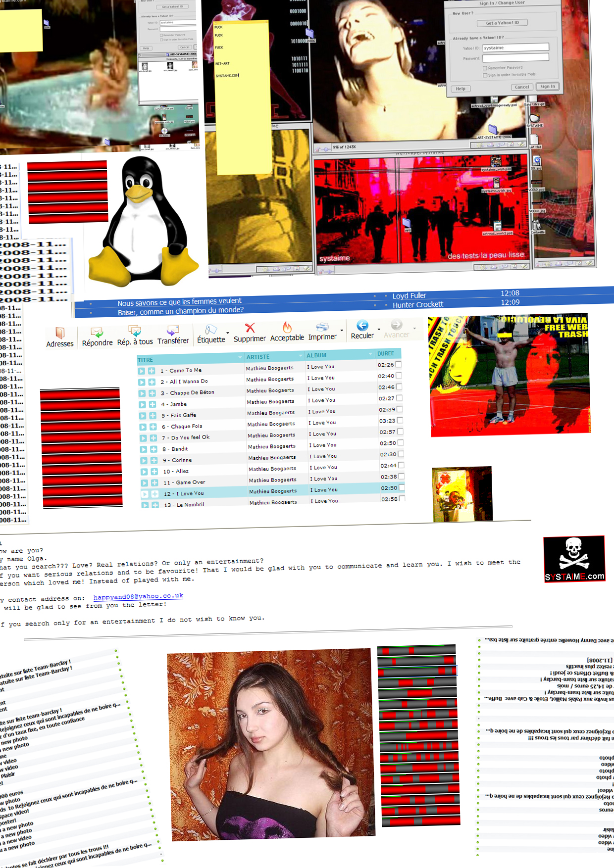The image size is (614, 868).
Task: Add track 9 - Corinne with plus icon
Action: (x=154, y=460)
